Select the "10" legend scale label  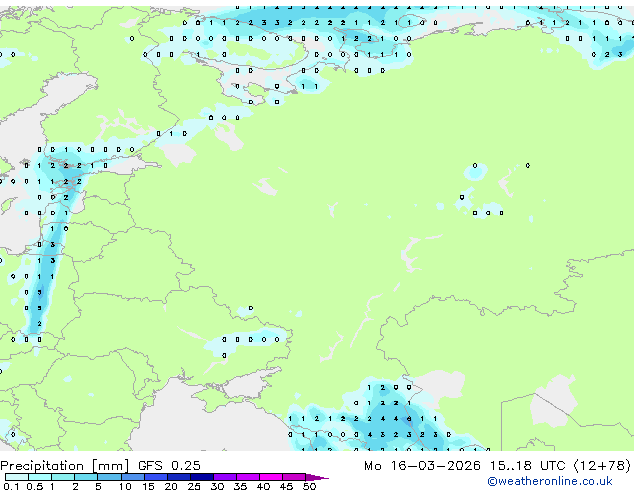coord(125,486)
